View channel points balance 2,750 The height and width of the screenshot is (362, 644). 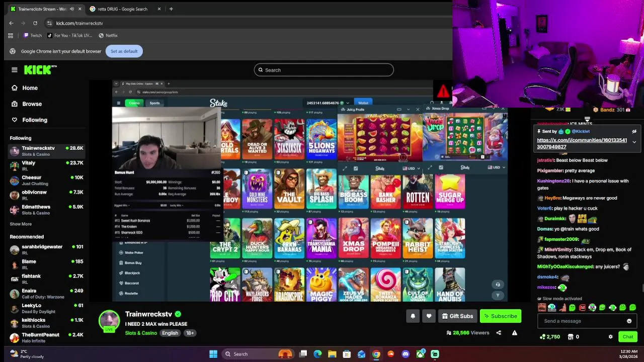tap(550, 337)
